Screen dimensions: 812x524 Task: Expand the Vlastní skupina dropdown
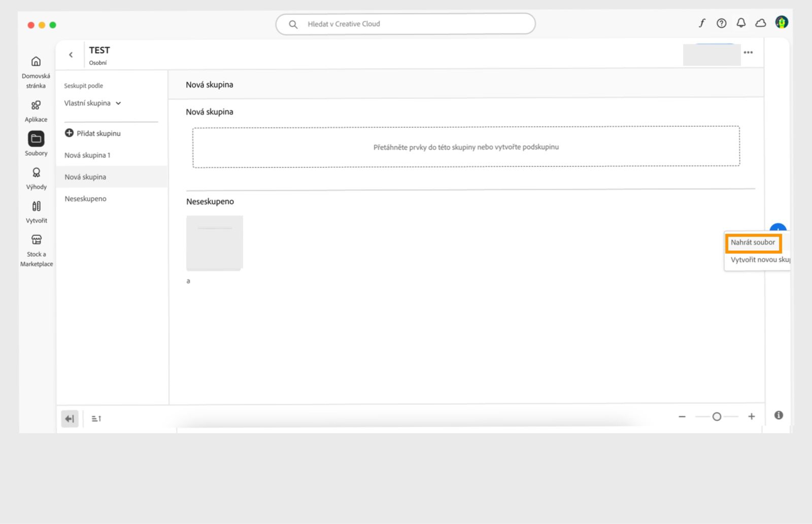pos(93,103)
